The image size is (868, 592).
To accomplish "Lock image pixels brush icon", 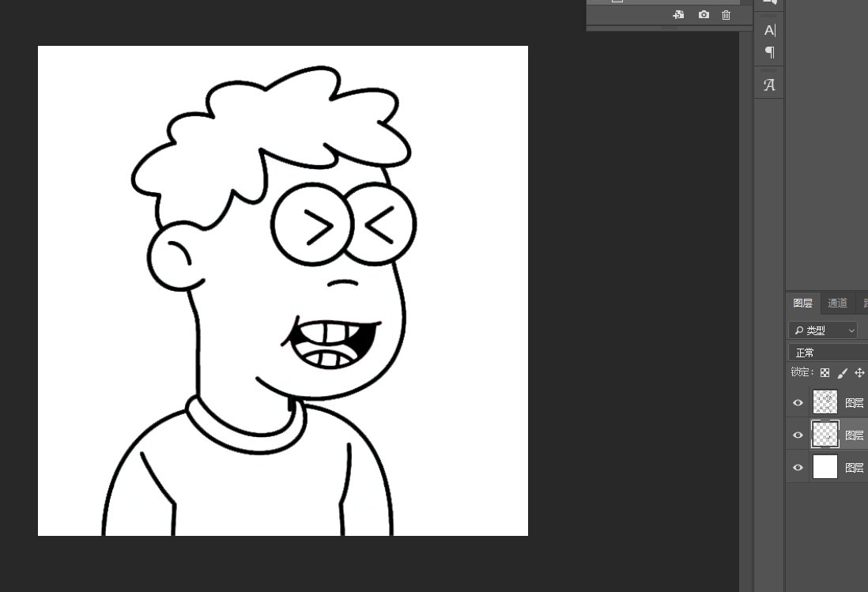I will click(x=843, y=372).
